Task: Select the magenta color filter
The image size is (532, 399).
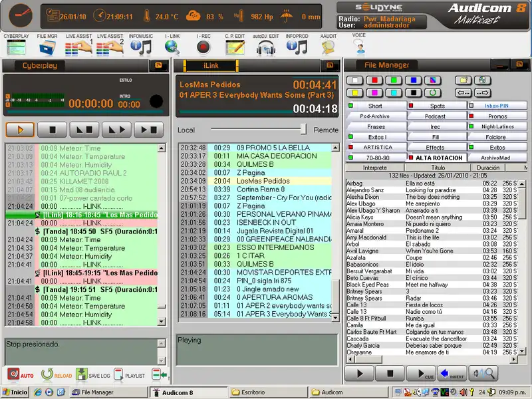Action: tap(374, 92)
